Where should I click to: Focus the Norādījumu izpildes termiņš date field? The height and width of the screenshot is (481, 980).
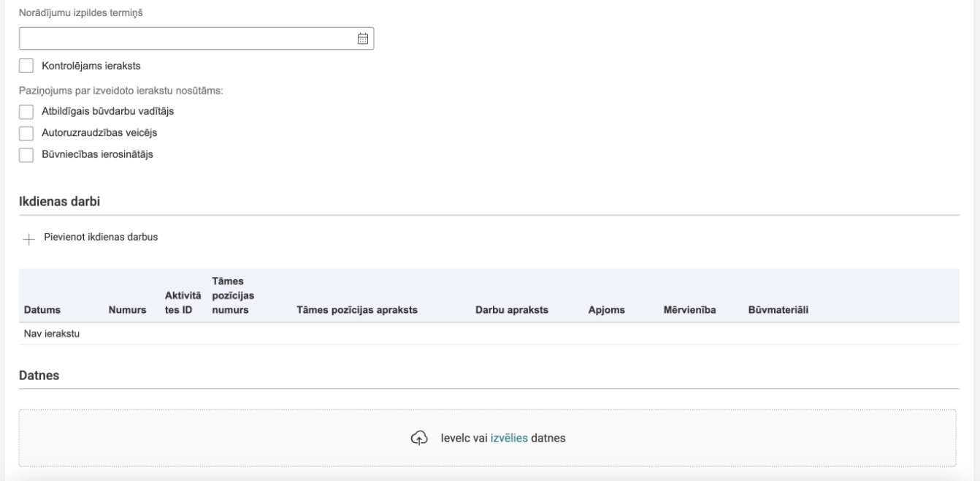click(196, 39)
